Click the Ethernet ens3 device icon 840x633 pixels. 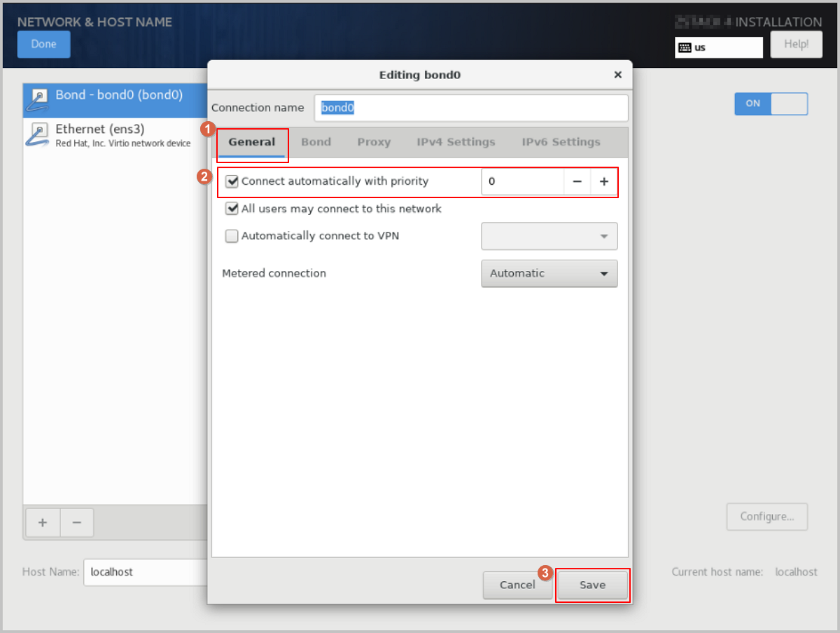pyautogui.click(x=38, y=134)
